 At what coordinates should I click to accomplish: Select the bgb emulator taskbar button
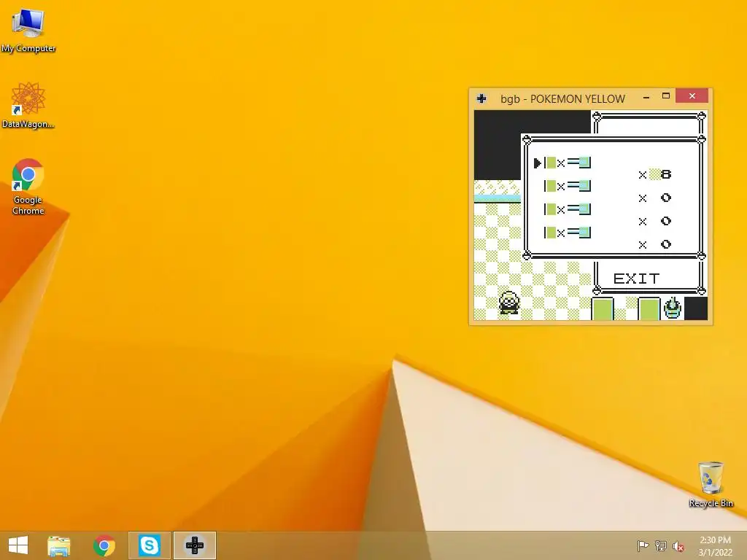(194, 545)
